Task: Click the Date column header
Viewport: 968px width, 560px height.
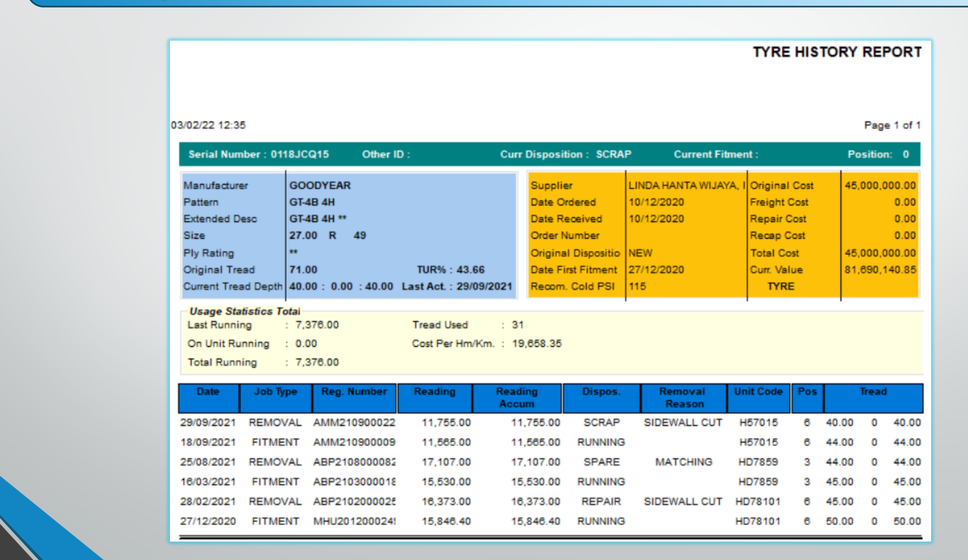Action: click(x=208, y=398)
